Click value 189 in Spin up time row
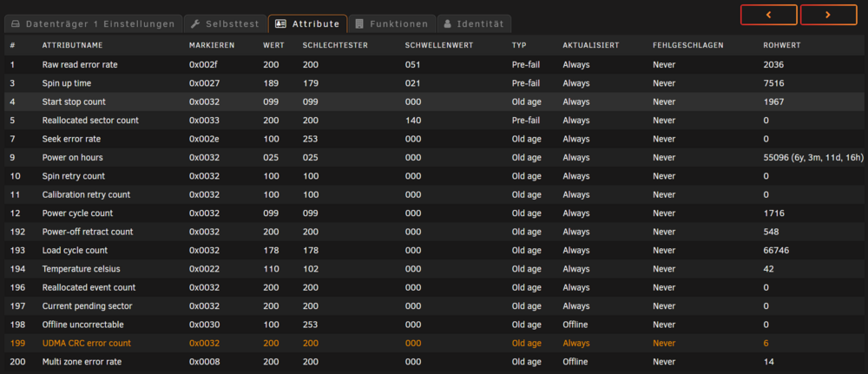Screen dimensions: 868x374 coord(271,83)
